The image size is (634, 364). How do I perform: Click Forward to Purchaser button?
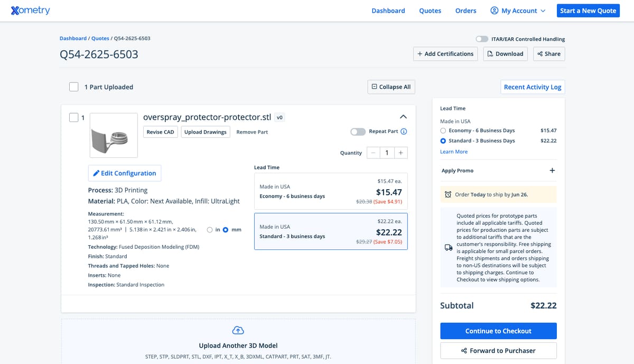click(498, 351)
